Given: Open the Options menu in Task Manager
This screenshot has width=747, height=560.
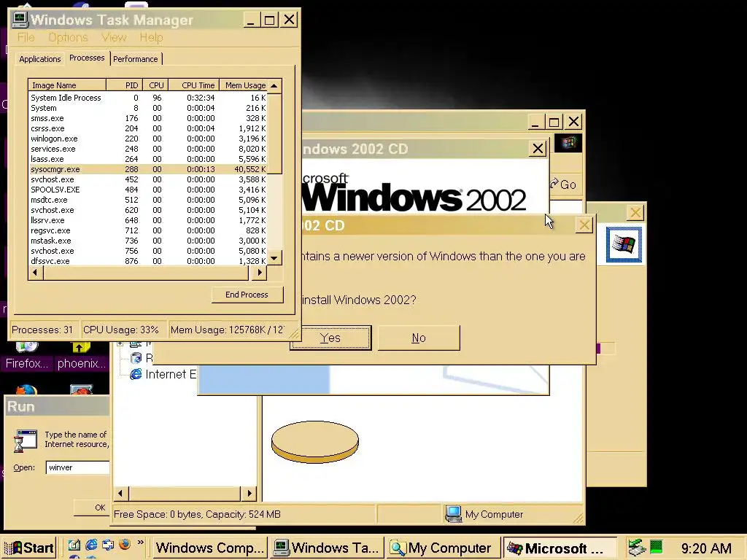Looking at the screenshot, I should [68, 37].
